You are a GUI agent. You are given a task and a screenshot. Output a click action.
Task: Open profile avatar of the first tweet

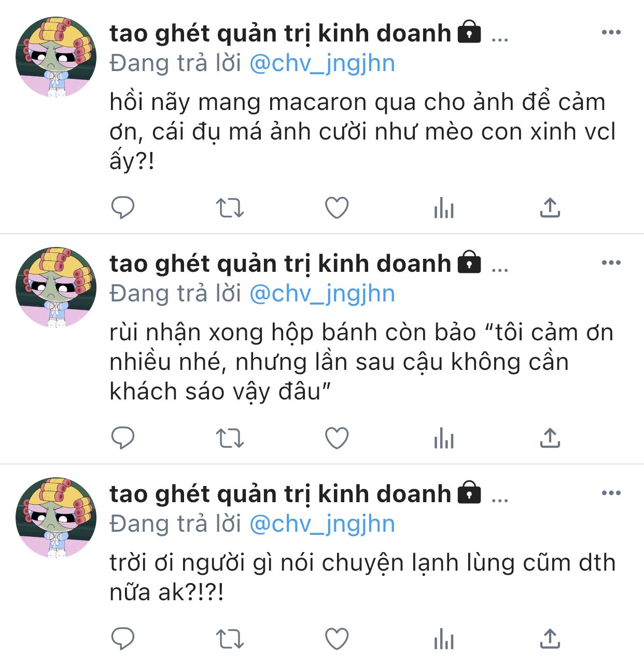(56, 57)
